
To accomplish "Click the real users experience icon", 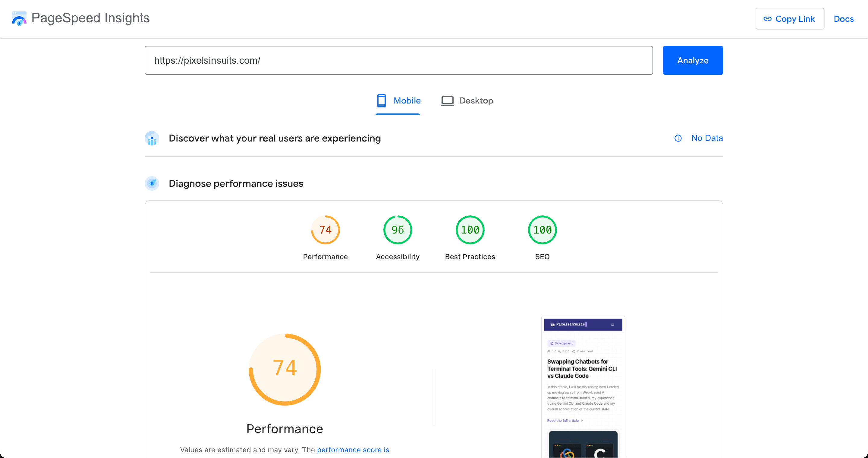I will (x=152, y=138).
